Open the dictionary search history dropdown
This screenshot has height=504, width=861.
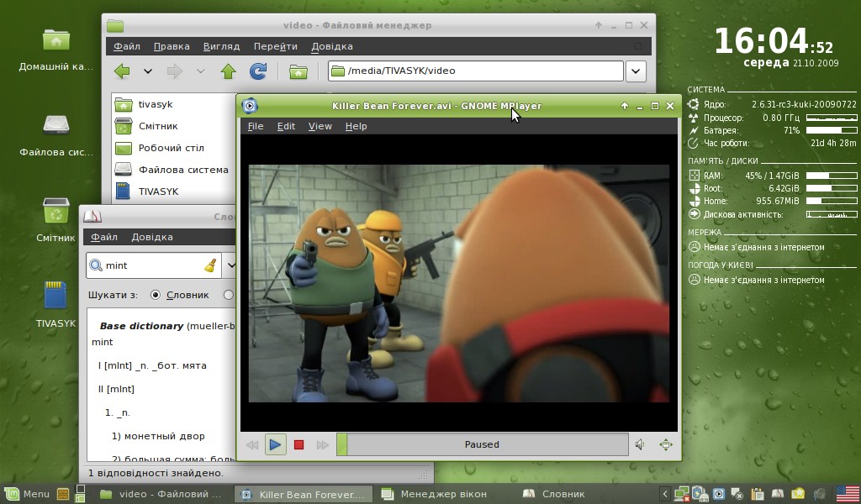(230, 265)
